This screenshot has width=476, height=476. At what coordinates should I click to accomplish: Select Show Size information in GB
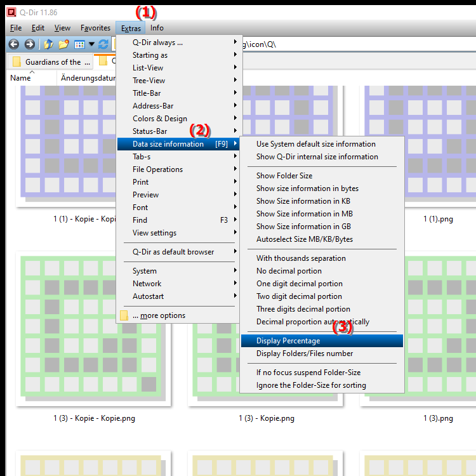click(x=322, y=227)
